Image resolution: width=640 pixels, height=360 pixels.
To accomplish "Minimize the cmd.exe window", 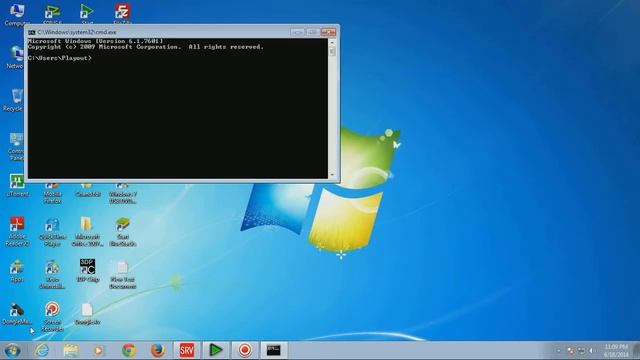I will point(297,32).
